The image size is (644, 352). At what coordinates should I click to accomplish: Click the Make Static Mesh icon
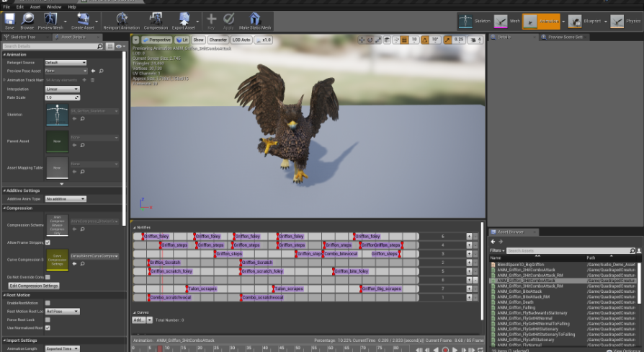(255, 21)
